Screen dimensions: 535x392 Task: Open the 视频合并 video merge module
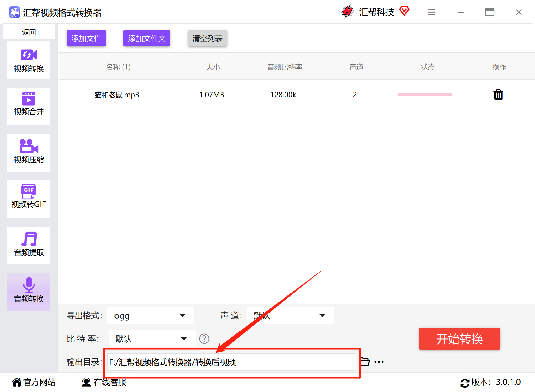[x=29, y=106]
